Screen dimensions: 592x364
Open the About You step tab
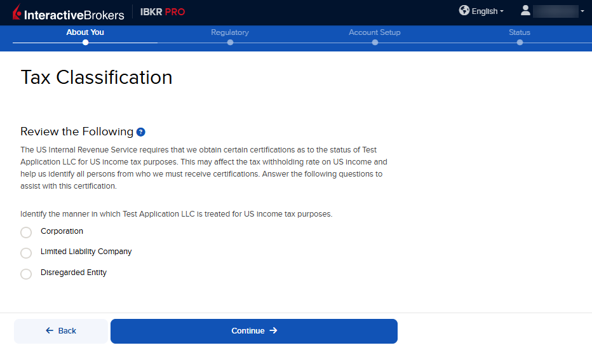pos(85,32)
